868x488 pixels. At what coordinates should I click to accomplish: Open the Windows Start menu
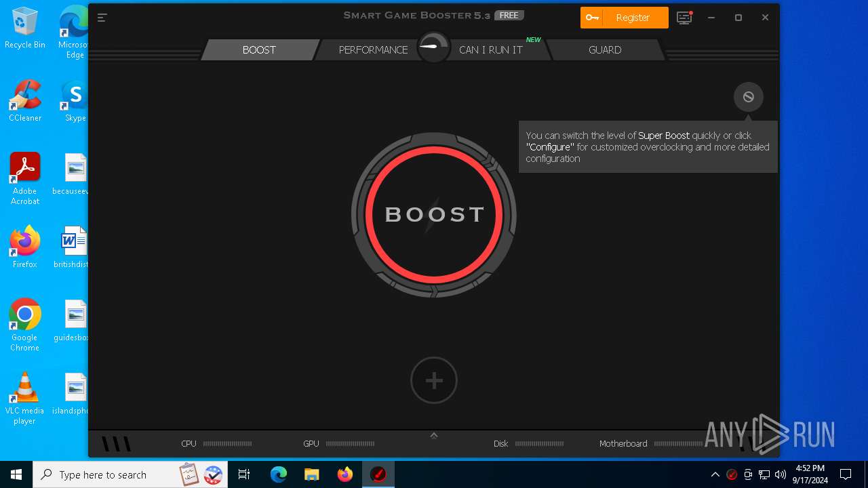(x=16, y=474)
